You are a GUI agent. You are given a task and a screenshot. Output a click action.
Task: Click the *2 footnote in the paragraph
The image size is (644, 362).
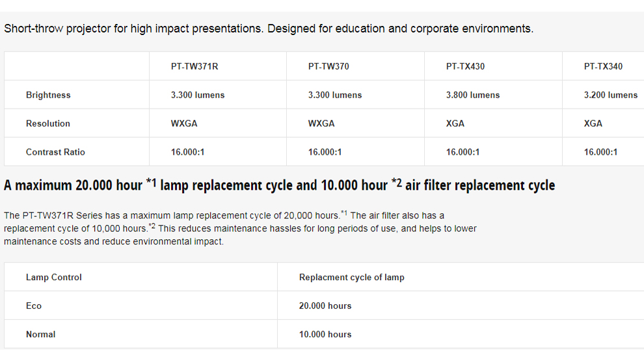[152, 226]
